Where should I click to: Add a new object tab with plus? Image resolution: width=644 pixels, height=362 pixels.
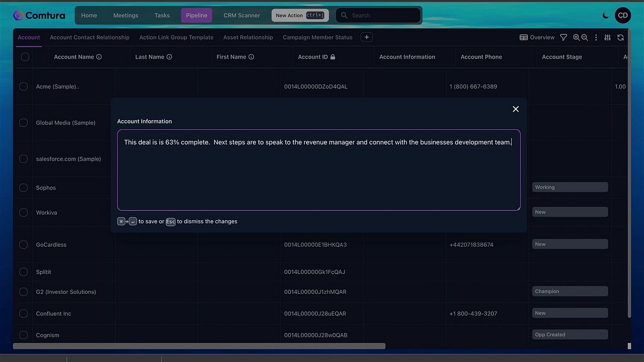[366, 37]
